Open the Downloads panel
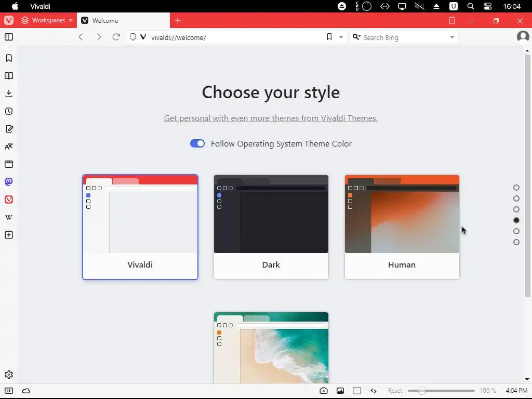 click(9, 94)
